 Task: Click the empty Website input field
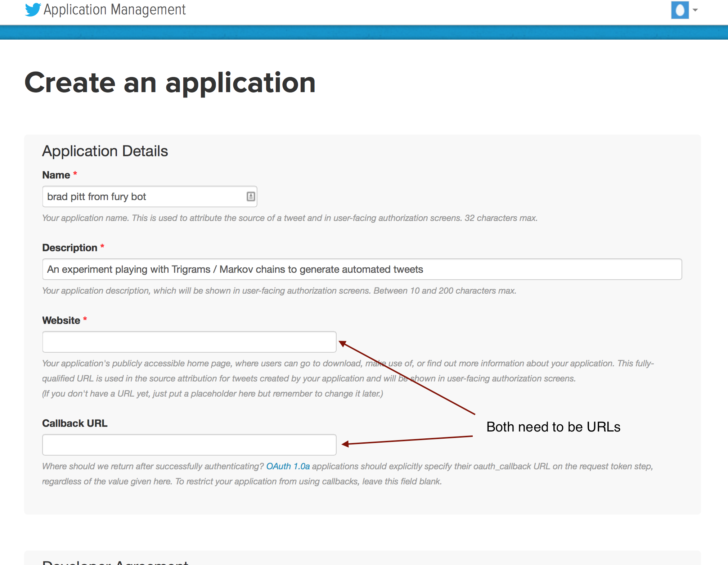point(189,342)
